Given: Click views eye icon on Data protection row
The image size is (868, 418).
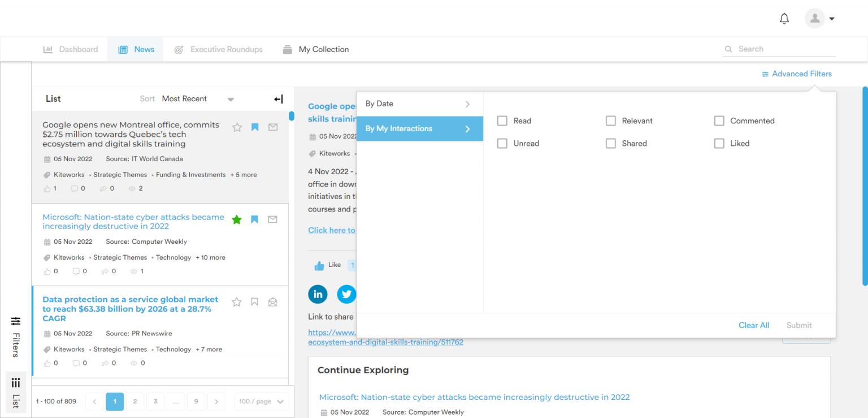Looking at the screenshot, I should coord(134,363).
